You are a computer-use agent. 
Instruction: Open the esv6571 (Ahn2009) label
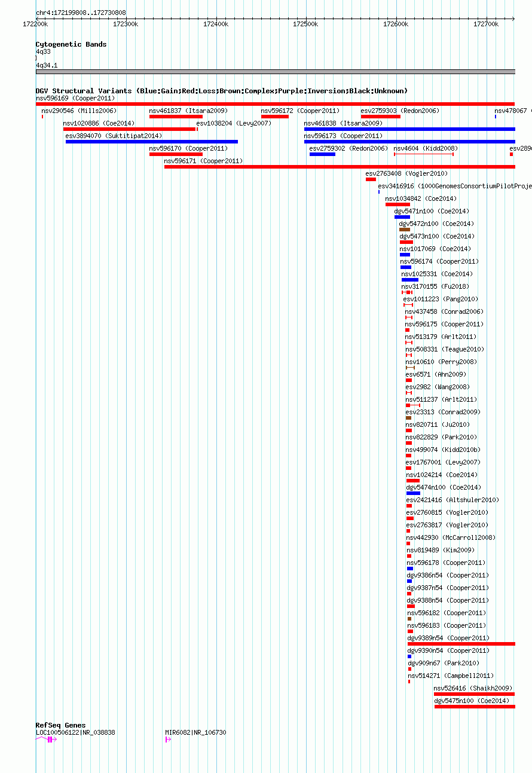pyautogui.click(x=436, y=374)
